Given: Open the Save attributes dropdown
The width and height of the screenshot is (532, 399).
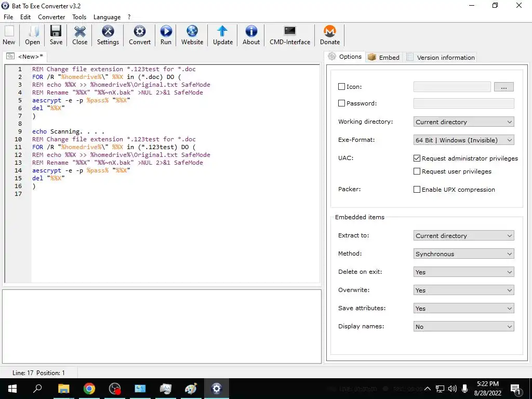Looking at the screenshot, I should [x=463, y=308].
